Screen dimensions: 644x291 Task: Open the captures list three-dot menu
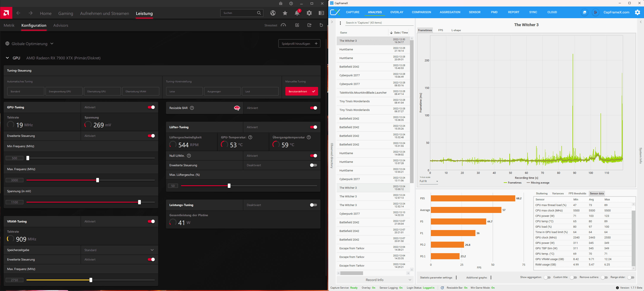coord(340,23)
